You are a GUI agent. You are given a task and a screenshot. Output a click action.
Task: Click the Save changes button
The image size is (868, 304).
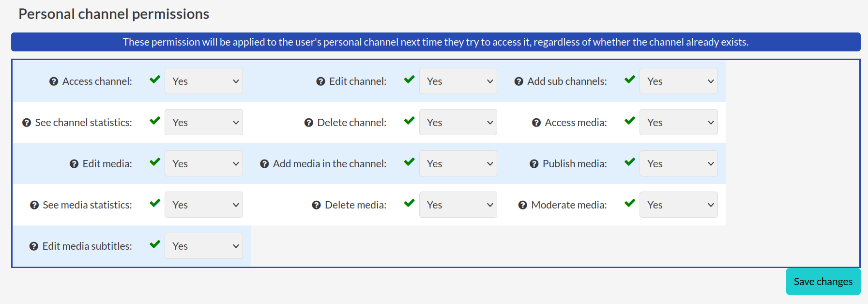(x=823, y=282)
